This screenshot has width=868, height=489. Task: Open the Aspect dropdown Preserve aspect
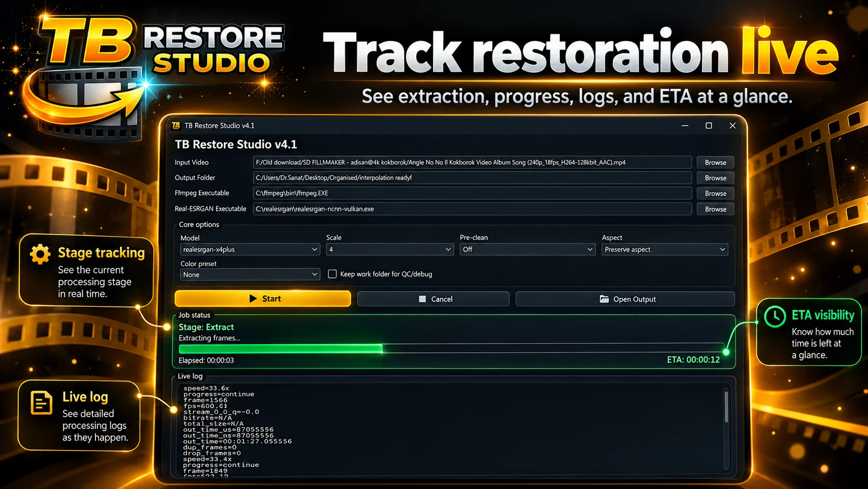pyautogui.click(x=665, y=249)
